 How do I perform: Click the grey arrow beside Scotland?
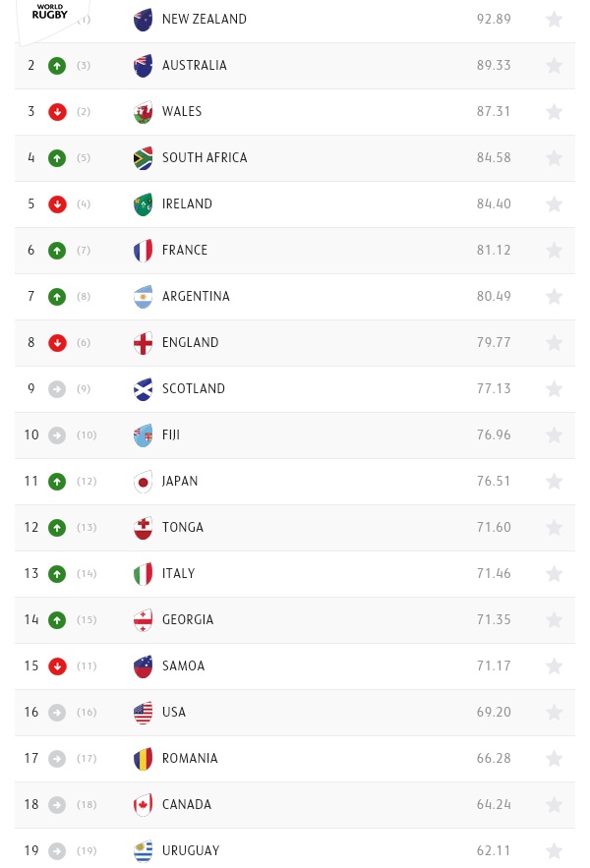point(57,389)
